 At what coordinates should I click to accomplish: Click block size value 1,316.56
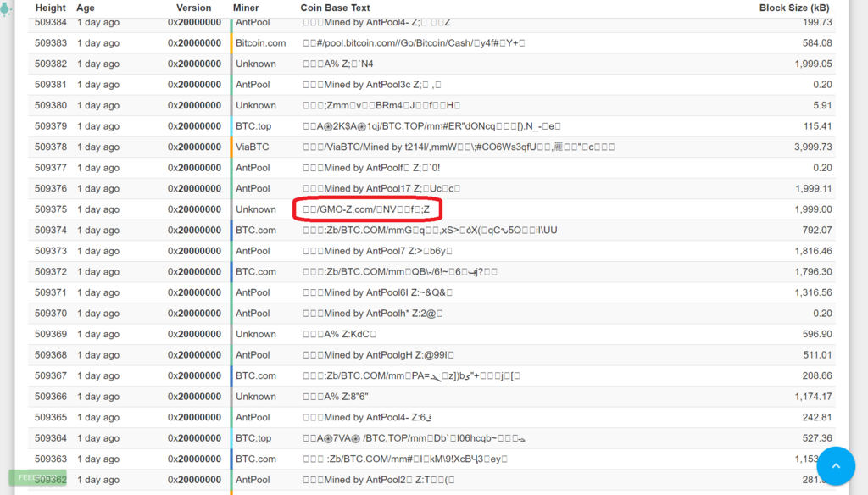click(x=813, y=292)
